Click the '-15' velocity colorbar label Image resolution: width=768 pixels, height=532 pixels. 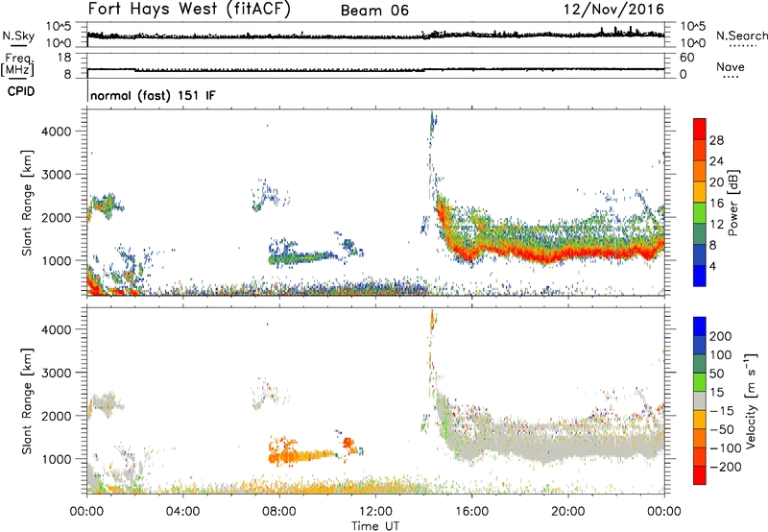(722, 411)
